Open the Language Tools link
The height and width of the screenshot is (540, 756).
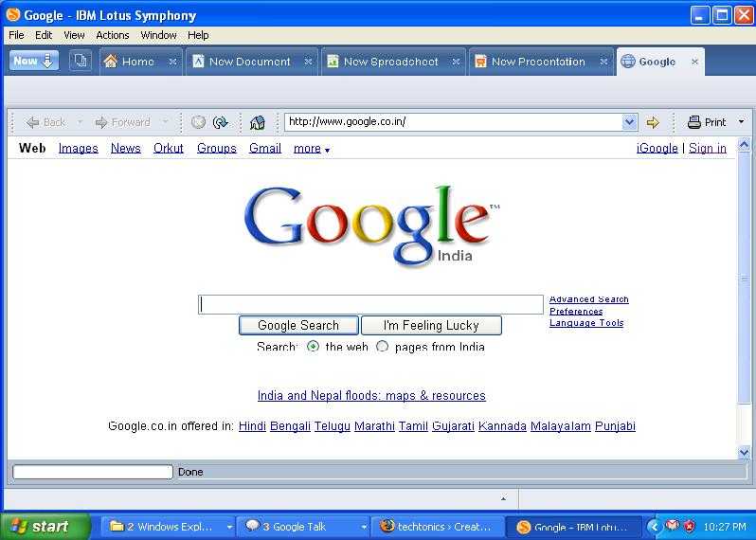[x=586, y=323]
